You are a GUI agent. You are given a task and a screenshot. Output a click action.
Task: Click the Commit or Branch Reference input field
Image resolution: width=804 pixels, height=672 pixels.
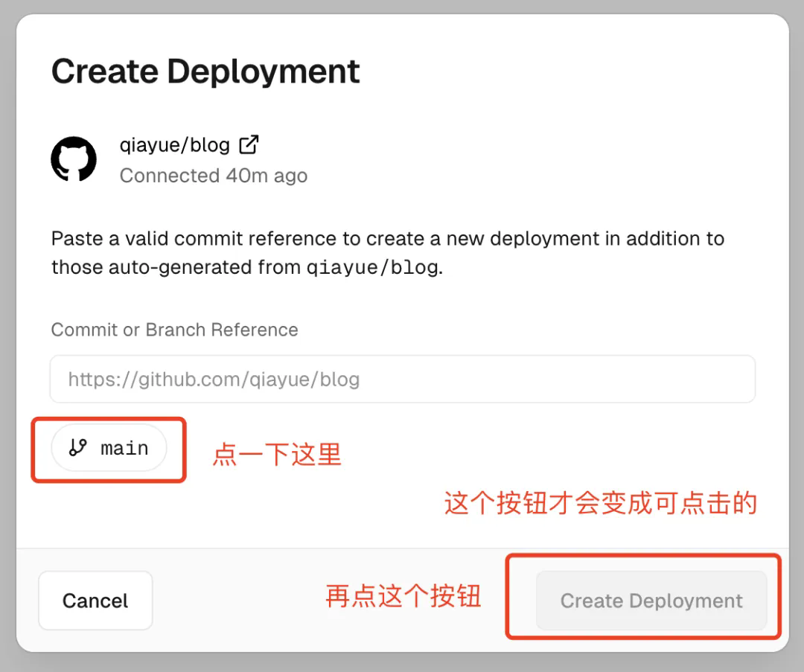coord(403,379)
